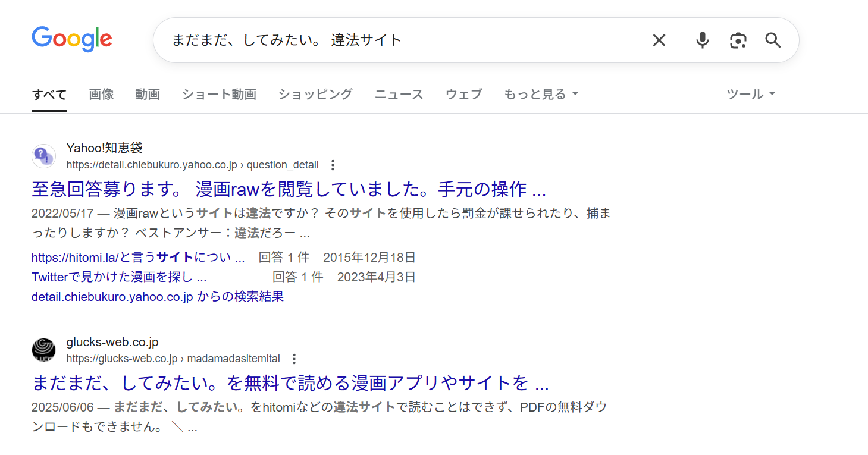
Task: Start a voice search with the microphone icon
Action: point(702,40)
